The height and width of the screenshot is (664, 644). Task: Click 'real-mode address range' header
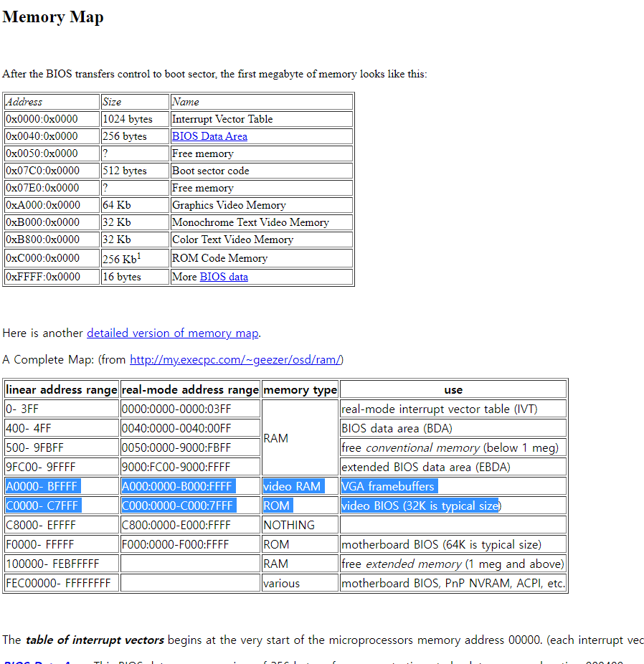tap(190, 389)
